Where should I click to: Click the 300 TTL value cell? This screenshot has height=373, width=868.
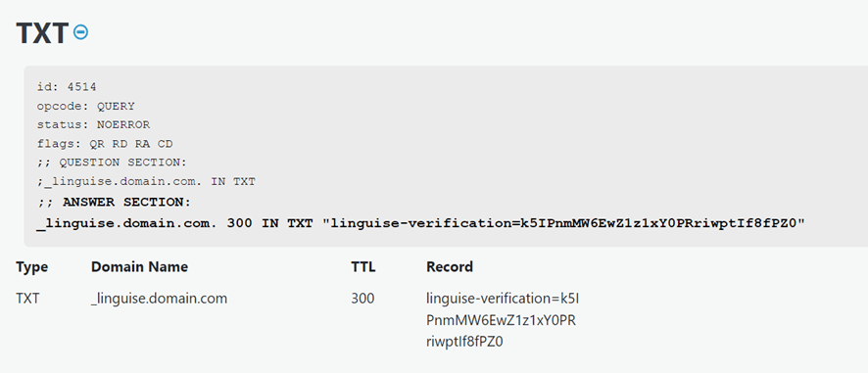coord(362,299)
